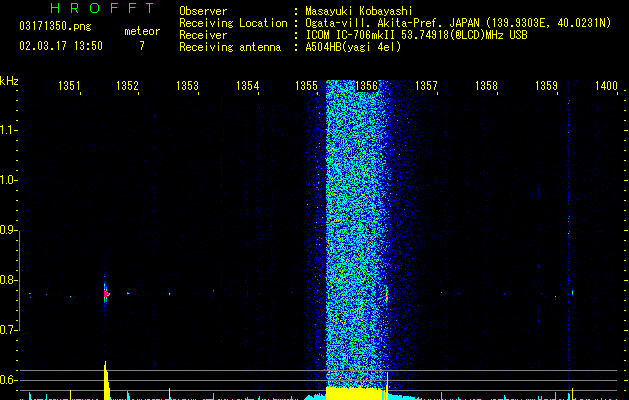Click the yellow power block under the noise band

pyautogui.click(x=354, y=393)
